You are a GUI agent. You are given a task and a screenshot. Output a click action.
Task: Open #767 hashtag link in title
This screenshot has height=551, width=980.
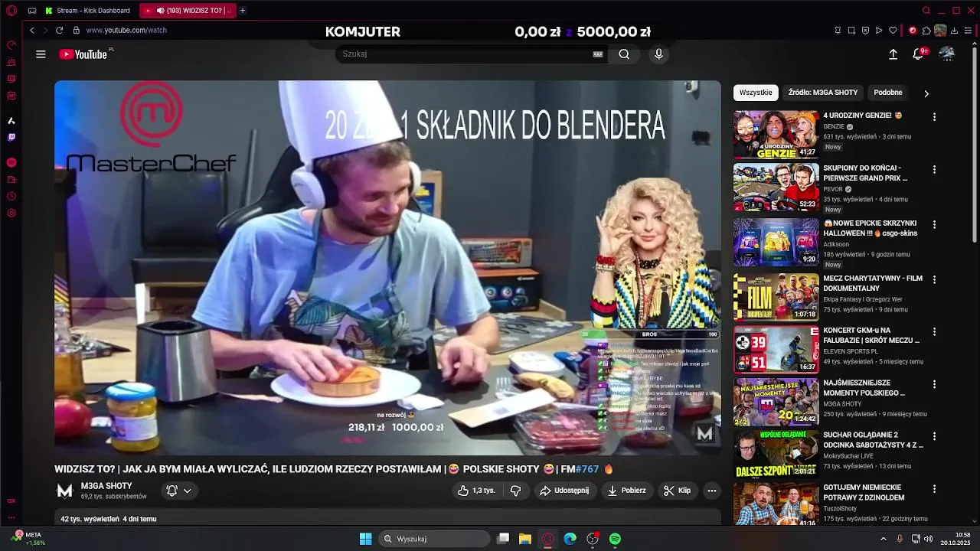click(x=587, y=469)
